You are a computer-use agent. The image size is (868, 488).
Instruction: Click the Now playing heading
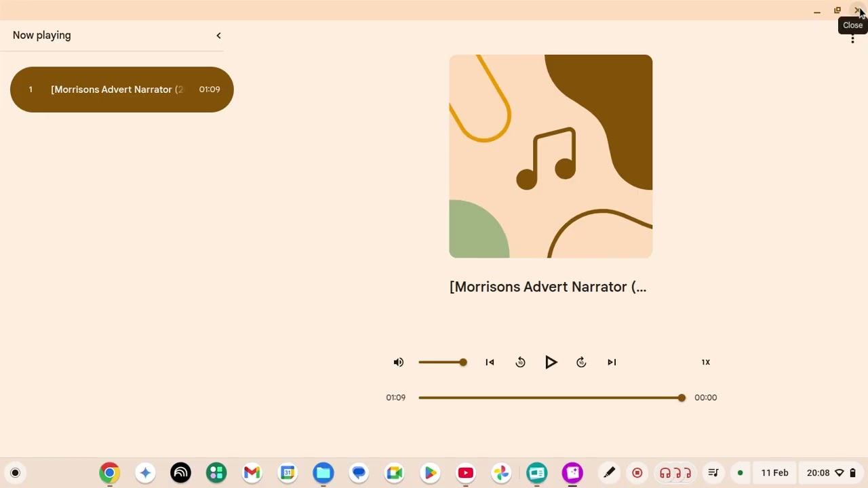coord(41,35)
